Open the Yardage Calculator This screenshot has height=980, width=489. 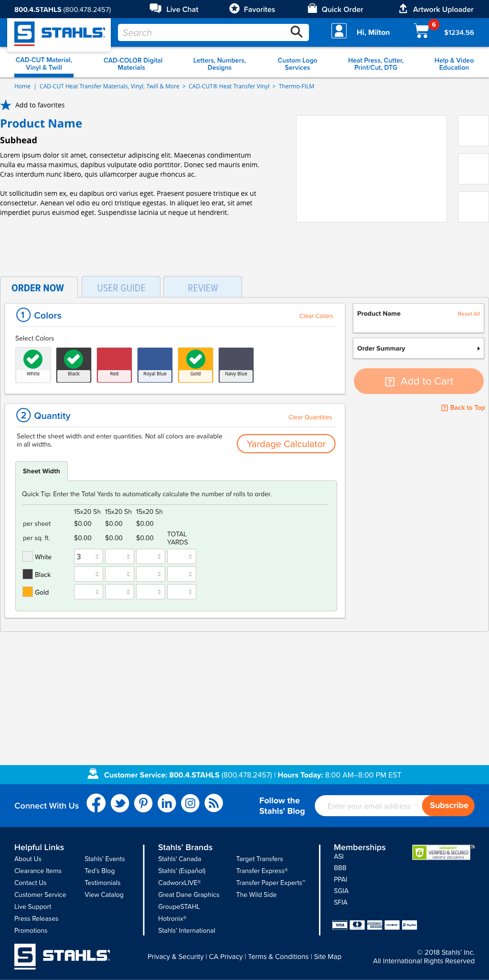286,444
